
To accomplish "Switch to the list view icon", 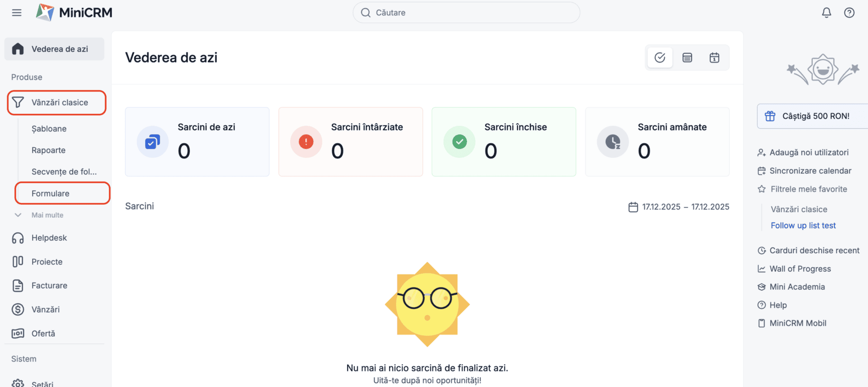I will pyautogui.click(x=687, y=57).
